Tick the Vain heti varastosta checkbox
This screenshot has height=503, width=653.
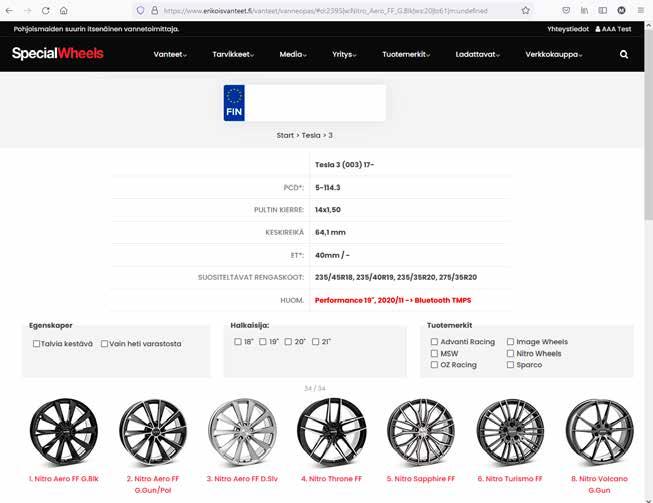[x=105, y=344]
